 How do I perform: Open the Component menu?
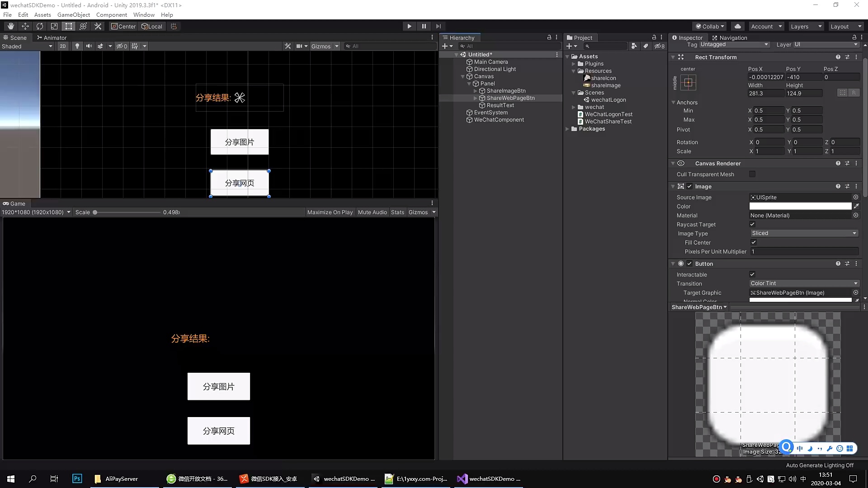pyautogui.click(x=112, y=14)
